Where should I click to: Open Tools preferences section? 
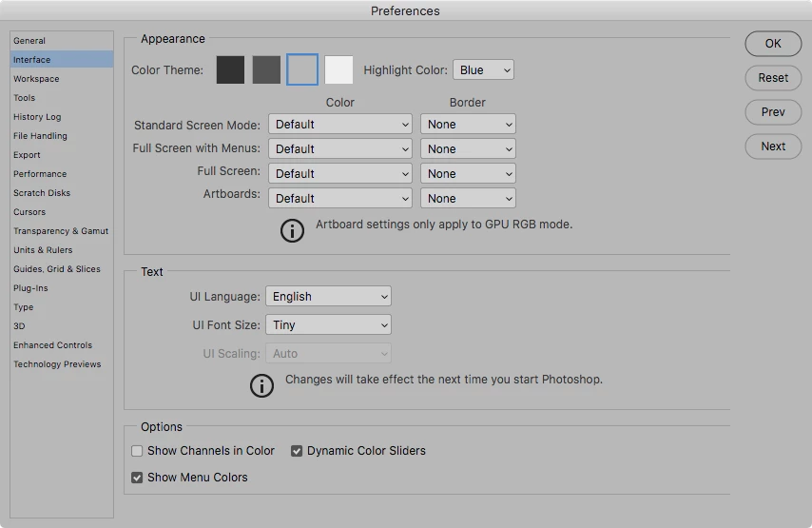click(62, 98)
